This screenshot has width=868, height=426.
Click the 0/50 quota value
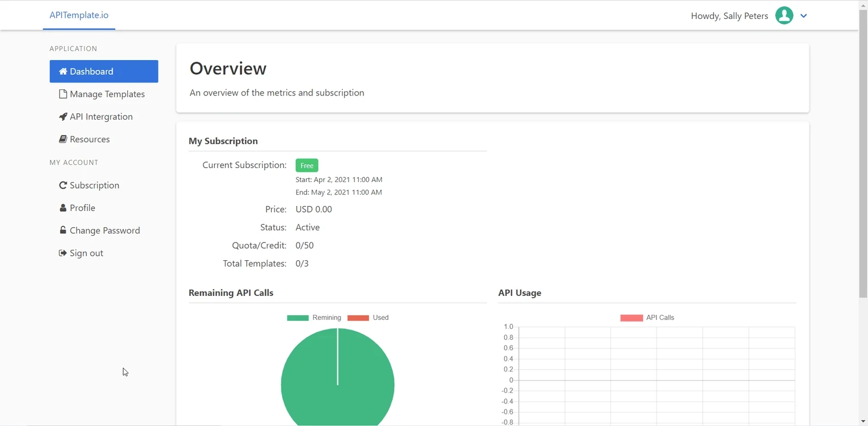[304, 246]
